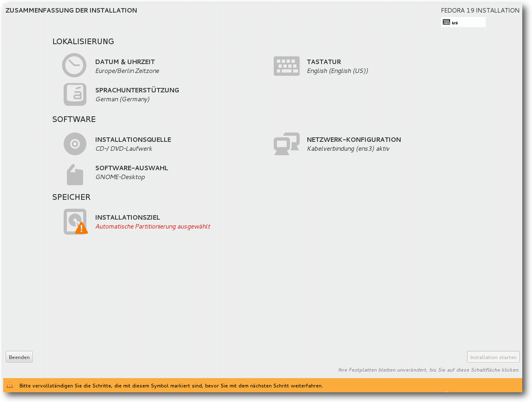The image size is (532, 402).
Task: Click the 'us' keyboard layout indicator
Action: 463,22
